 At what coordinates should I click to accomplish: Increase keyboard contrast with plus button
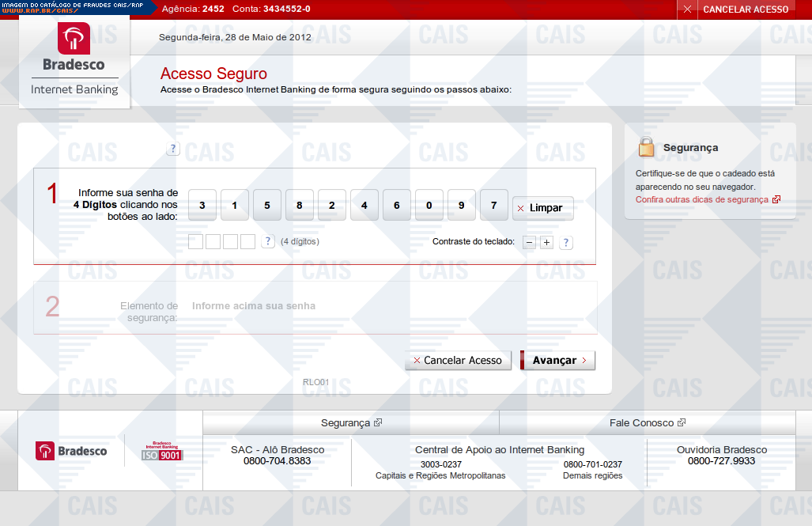click(x=546, y=242)
